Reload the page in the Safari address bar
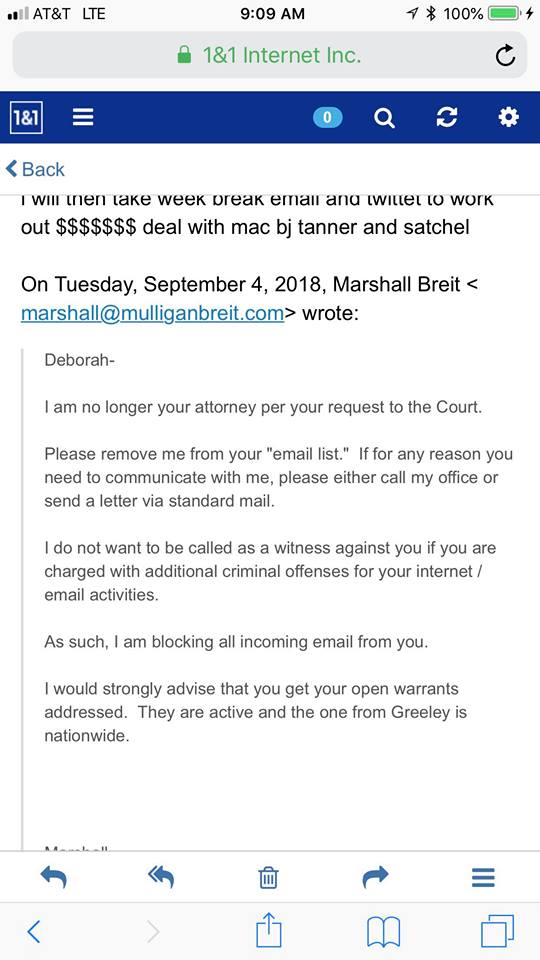540x960 pixels. 504,56
